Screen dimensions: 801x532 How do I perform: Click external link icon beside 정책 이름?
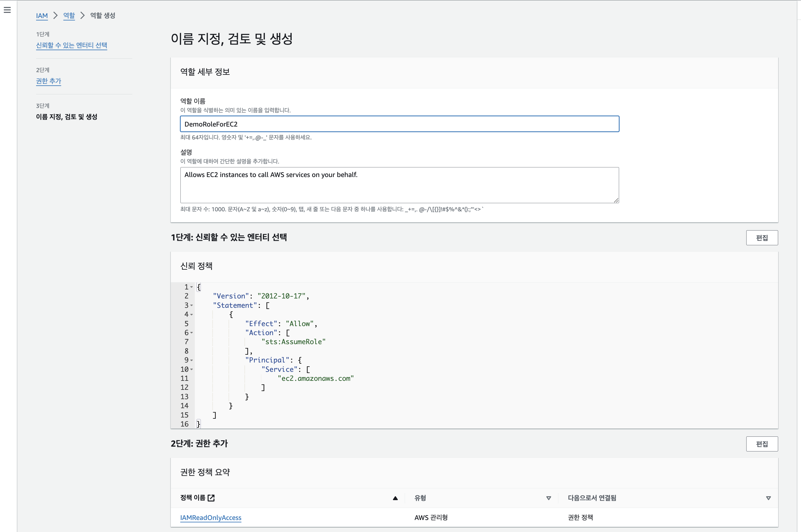coord(211,498)
